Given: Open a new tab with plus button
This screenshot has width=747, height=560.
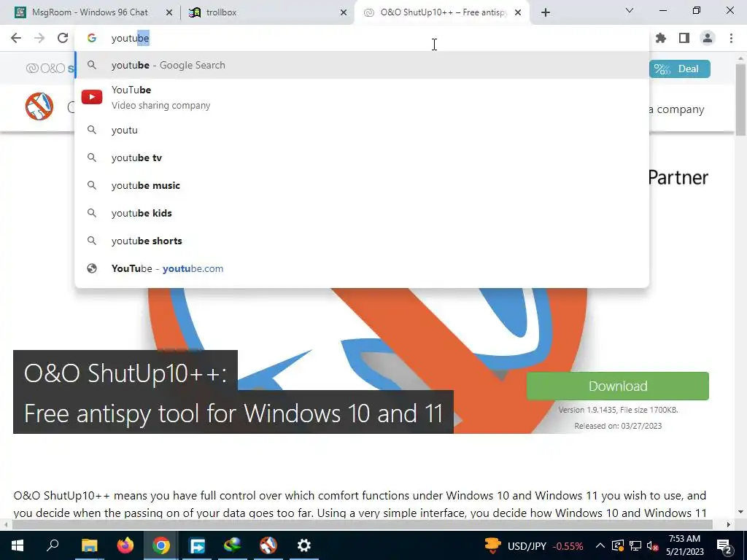Looking at the screenshot, I should pos(546,12).
